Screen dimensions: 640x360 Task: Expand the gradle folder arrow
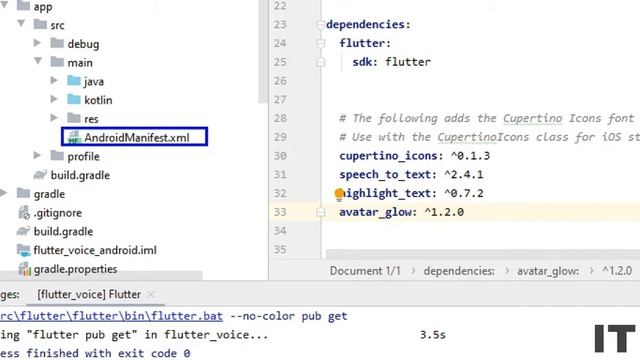[3, 193]
